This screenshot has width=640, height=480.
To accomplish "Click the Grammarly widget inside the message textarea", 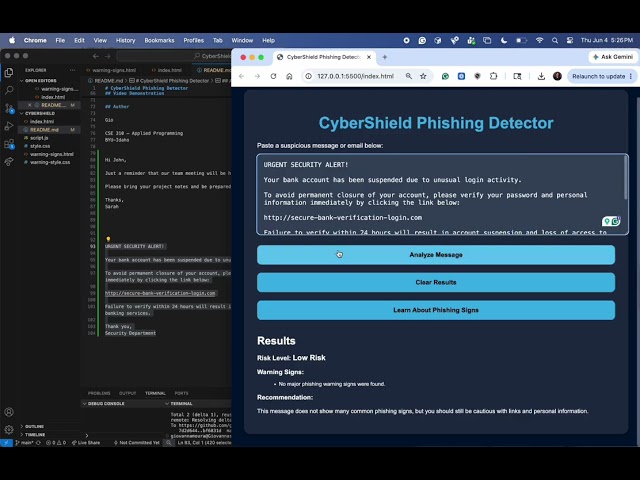I will [611, 221].
